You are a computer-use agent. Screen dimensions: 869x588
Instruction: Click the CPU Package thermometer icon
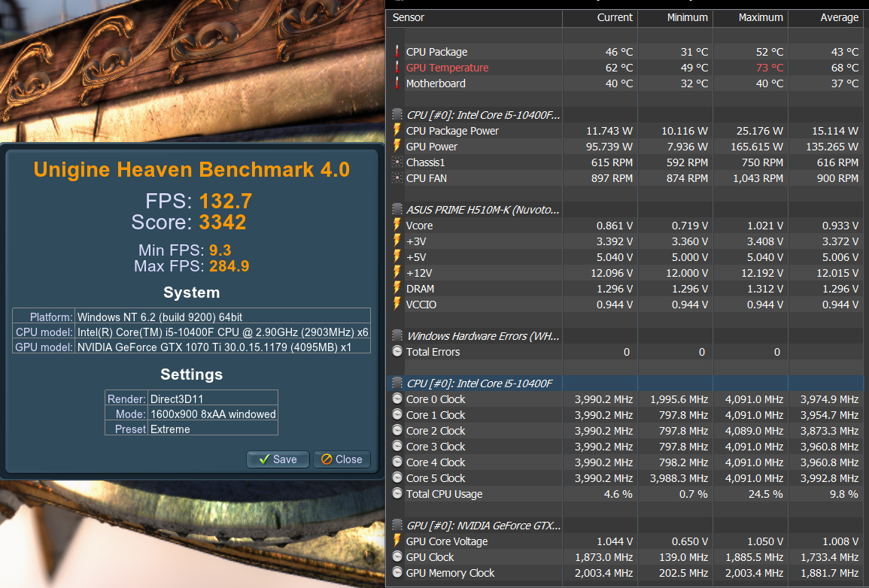(x=397, y=51)
